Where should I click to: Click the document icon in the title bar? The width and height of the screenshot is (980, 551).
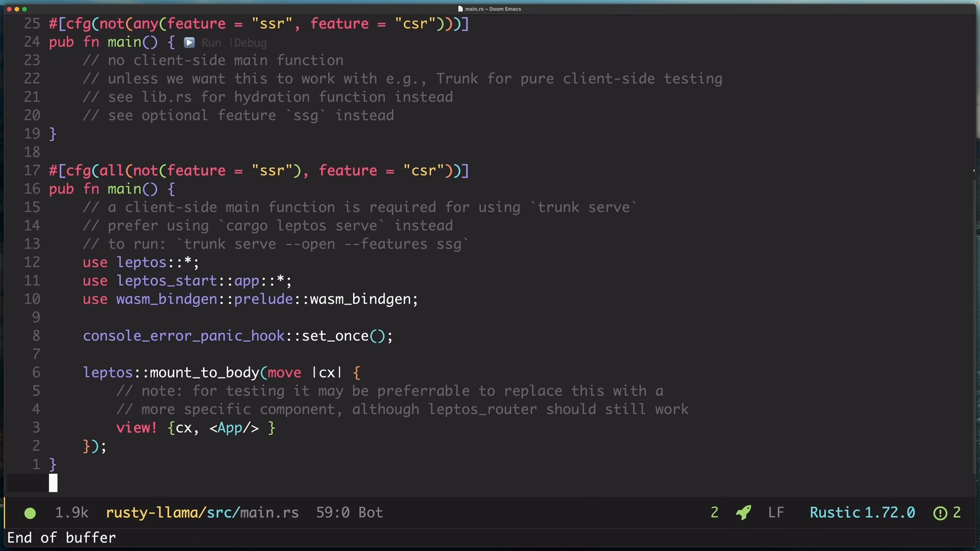point(460,9)
